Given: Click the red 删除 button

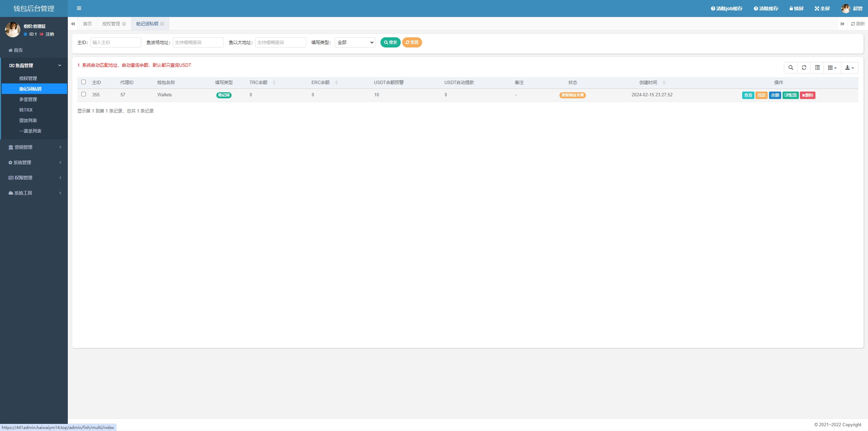Looking at the screenshot, I should pos(807,95).
